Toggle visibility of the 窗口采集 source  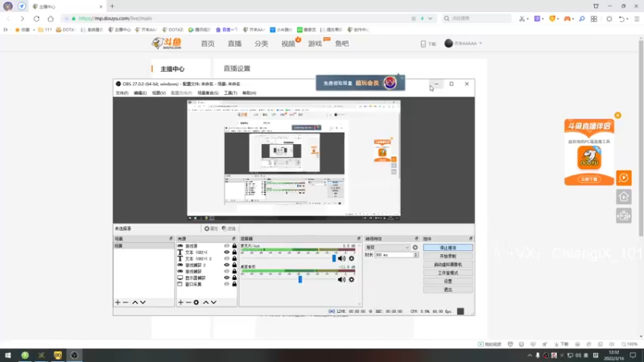227,284
